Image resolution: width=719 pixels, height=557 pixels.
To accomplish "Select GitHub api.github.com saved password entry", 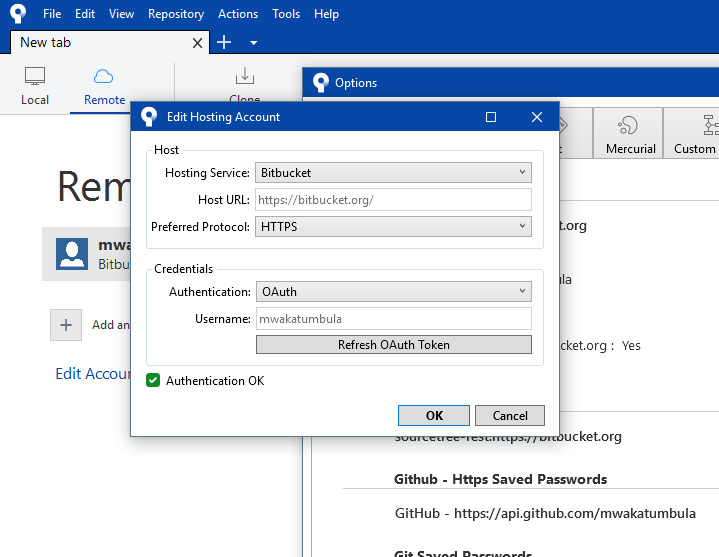I will click(545, 513).
